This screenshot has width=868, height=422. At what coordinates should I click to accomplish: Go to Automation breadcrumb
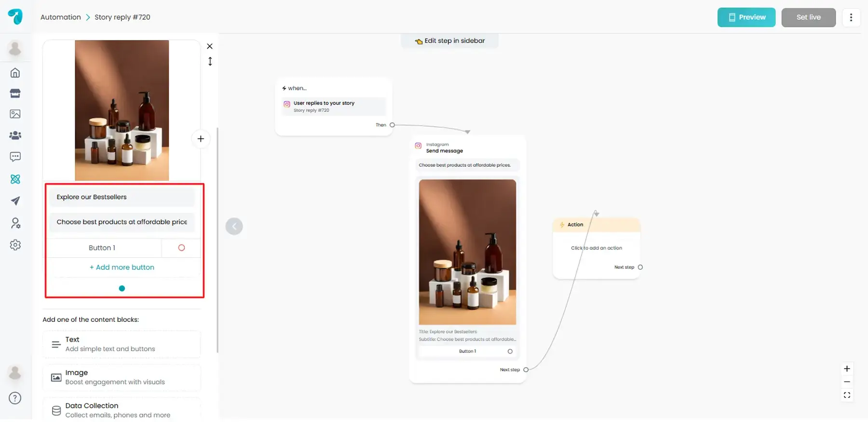61,17
